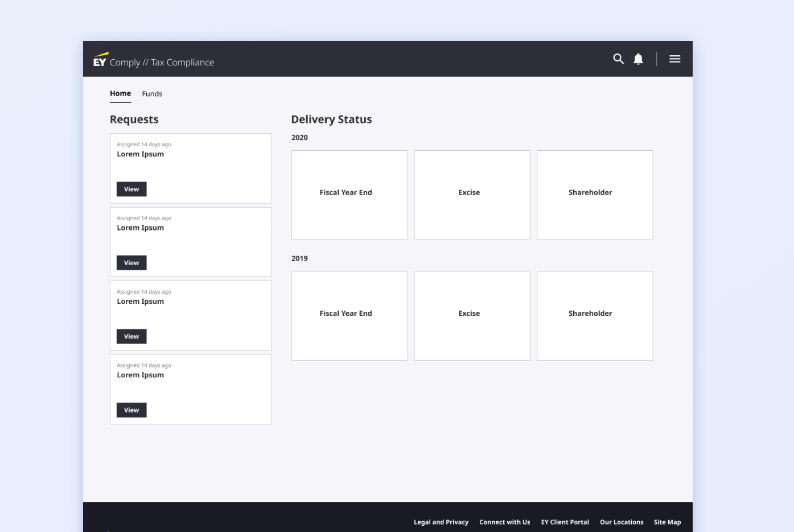Open the Site Map link
The height and width of the screenshot is (532, 794).
pyautogui.click(x=667, y=522)
